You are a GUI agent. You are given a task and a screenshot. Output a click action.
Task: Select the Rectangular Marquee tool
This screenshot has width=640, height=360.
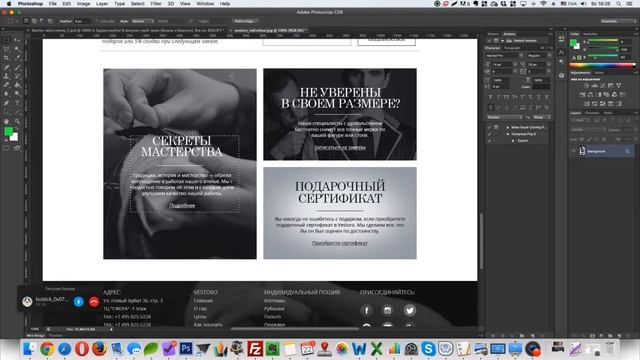coord(7,40)
